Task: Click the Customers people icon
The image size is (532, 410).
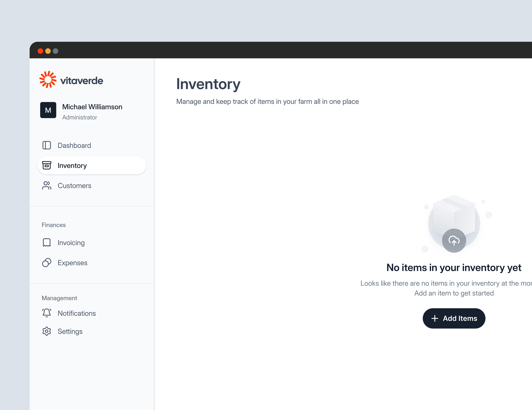Action: click(47, 186)
